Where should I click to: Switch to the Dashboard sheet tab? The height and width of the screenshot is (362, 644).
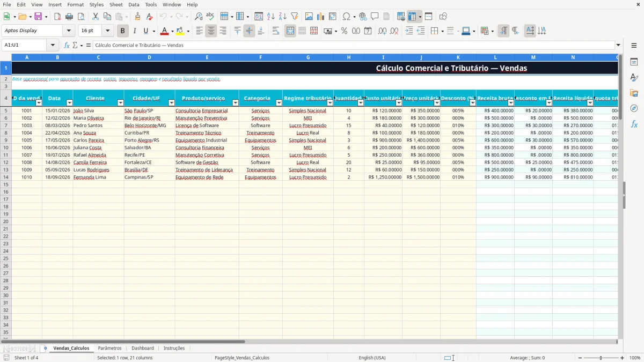[143, 348]
